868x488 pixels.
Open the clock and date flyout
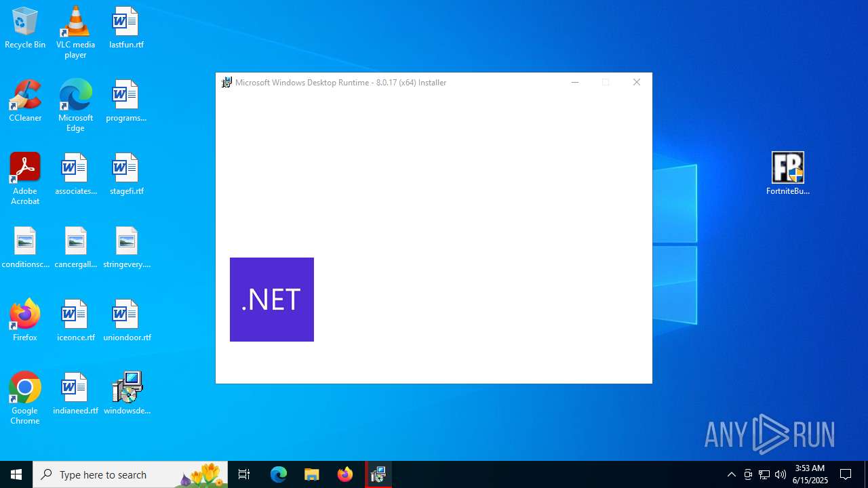click(x=810, y=474)
